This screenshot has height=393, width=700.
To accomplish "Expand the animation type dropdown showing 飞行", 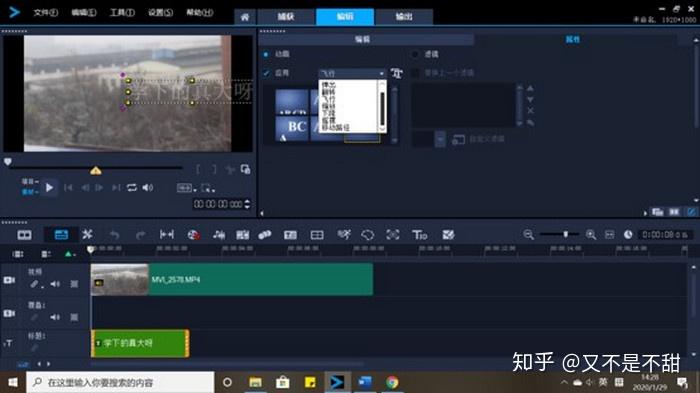I will pos(352,73).
